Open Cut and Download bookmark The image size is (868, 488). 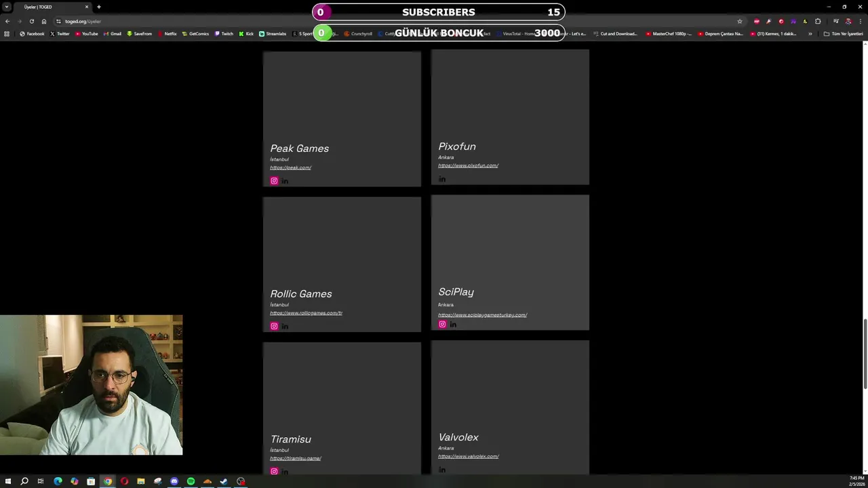coord(615,34)
